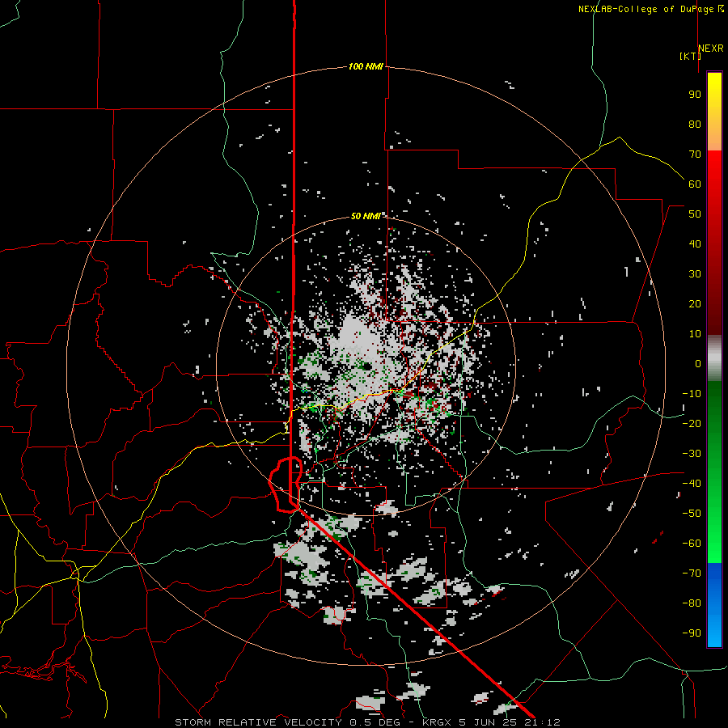
Task: Click the -90 scale value
Action: pyautogui.click(x=692, y=633)
